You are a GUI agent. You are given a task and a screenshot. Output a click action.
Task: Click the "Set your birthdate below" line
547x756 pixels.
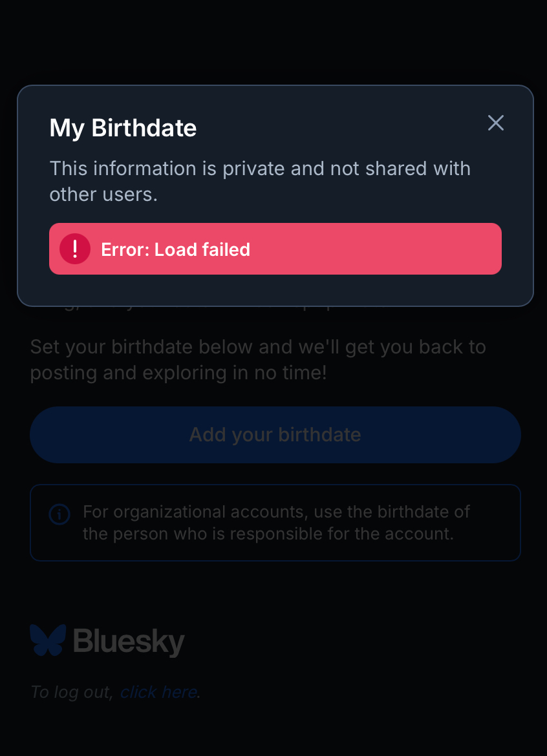(x=258, y=347)
